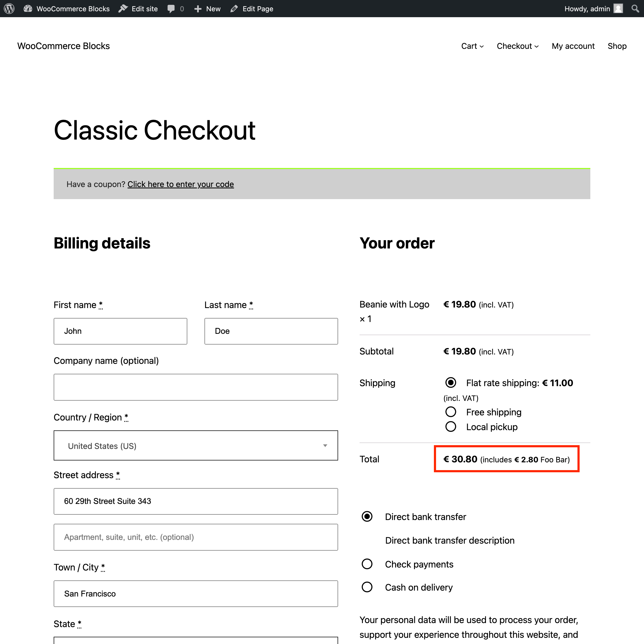Select Local pickup shipping option
Screen dimensions: 644x644
451,427
